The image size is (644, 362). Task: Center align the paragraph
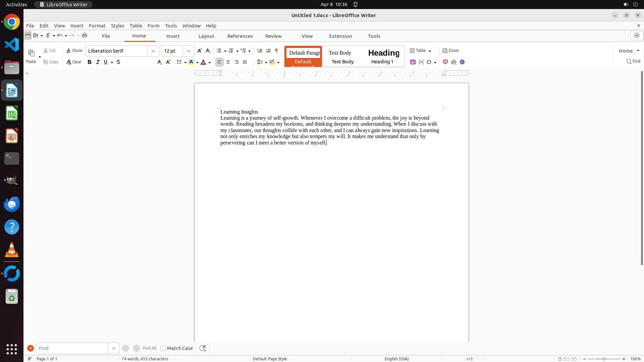pos(228,62)
